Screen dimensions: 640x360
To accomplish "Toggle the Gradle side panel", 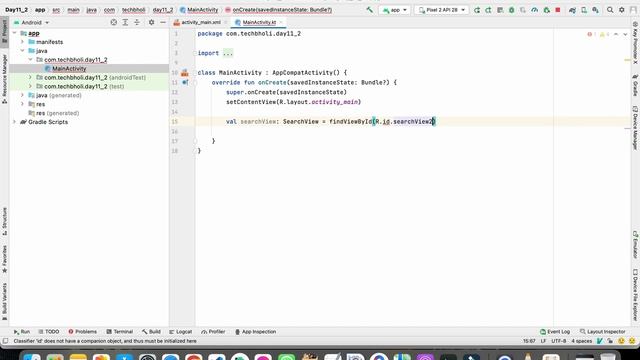I will pyautogui.click(x=636, y=85).
